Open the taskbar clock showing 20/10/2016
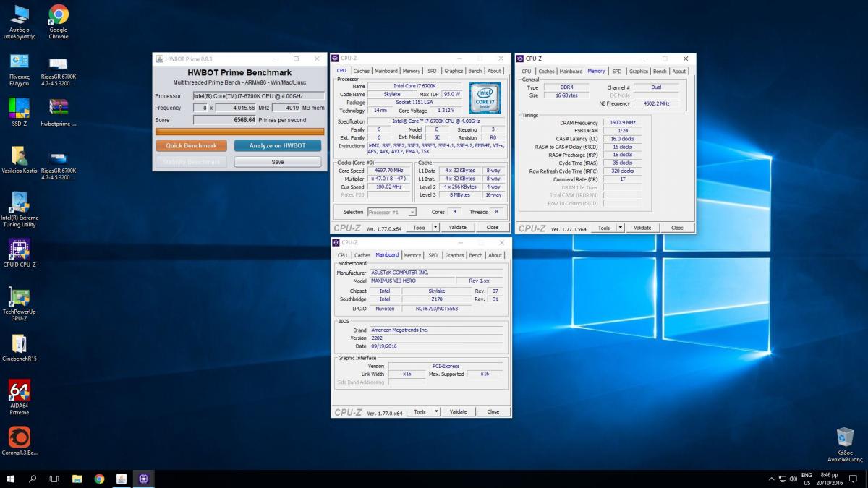Image resolution: width=868 pixels, height=488 pixels. click(829, 479)
